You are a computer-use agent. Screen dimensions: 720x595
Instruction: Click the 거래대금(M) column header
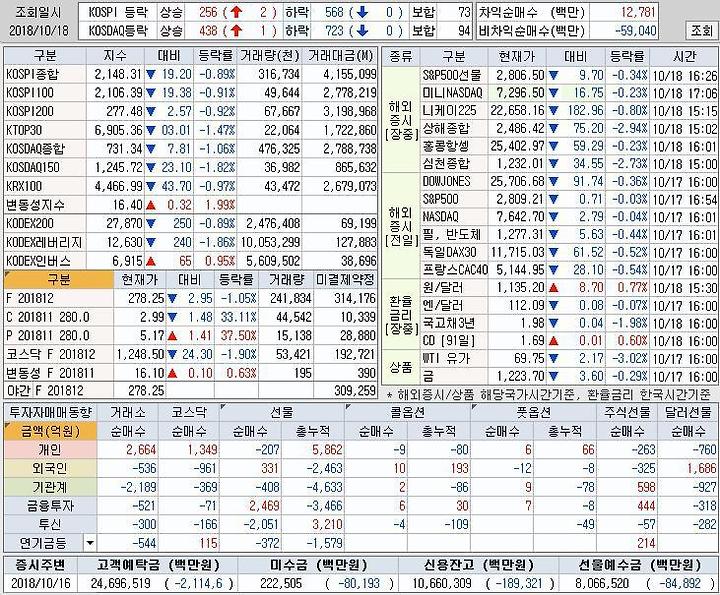pyautogui.click(x=341, y=56)
